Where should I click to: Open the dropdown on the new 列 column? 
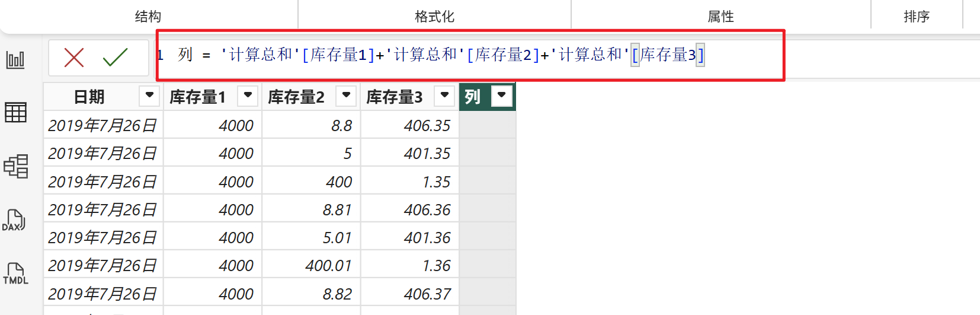502,96
